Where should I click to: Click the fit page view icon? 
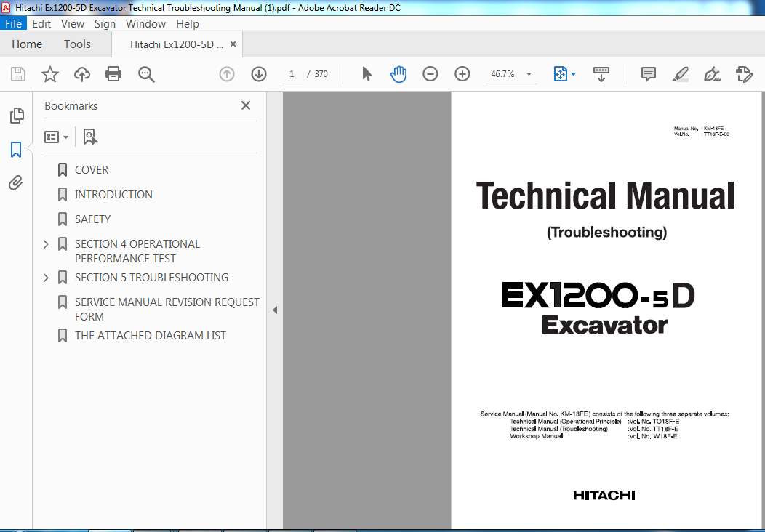click(x=560, y=74)
